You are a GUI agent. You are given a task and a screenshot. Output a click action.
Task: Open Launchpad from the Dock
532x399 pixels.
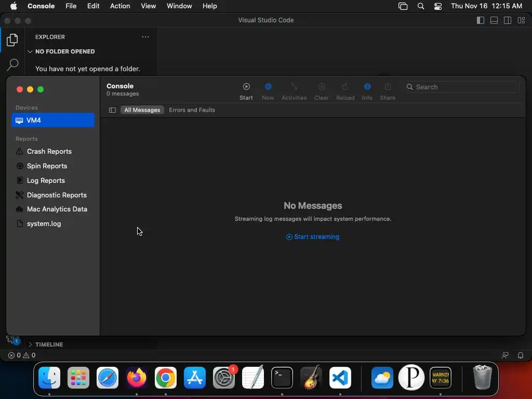coord(78,378)
